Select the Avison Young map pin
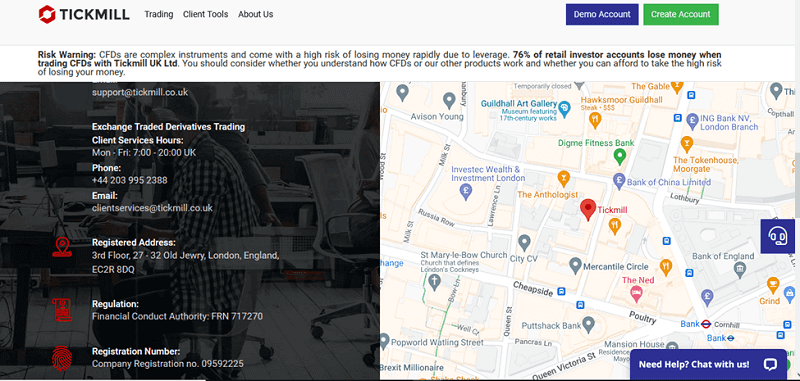The image size is (800, 381). pos(449,100)
